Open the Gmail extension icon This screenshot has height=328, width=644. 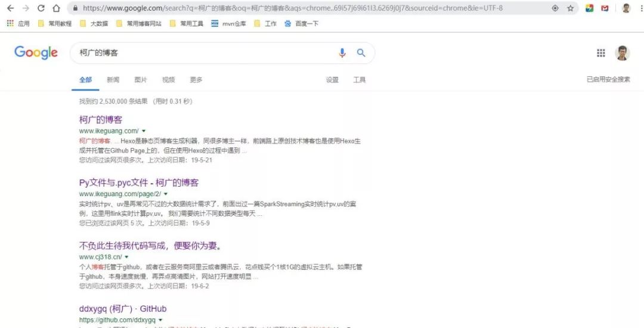(x=605, y=8)
